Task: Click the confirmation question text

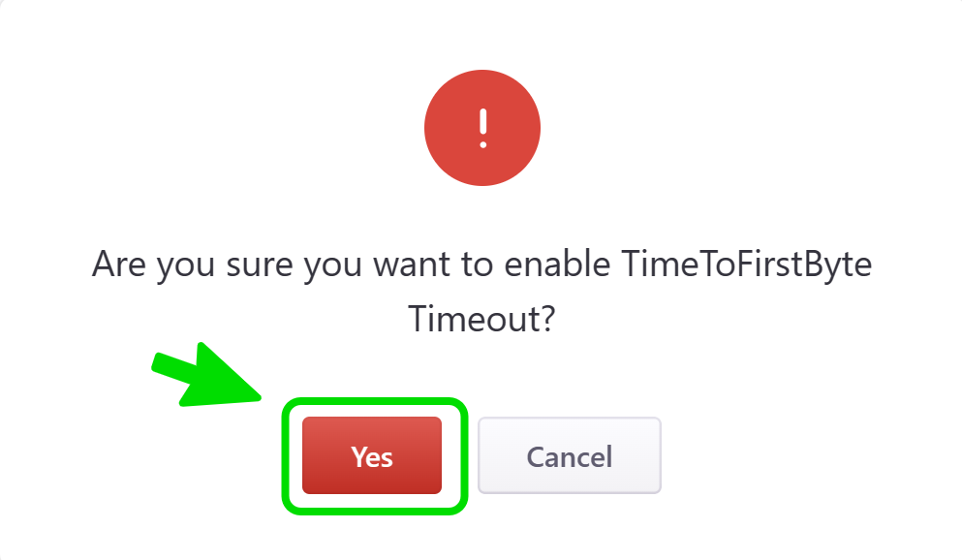Action: [x=481, y=291]
